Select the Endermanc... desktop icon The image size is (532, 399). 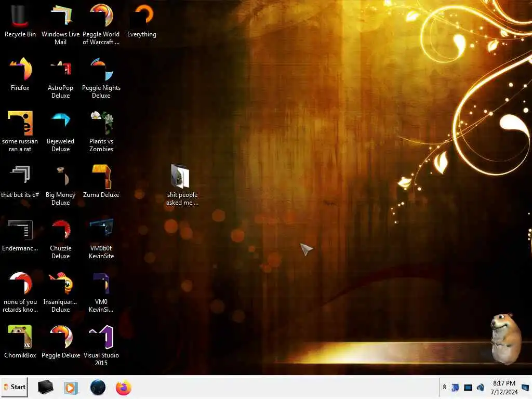click(20, 235)
